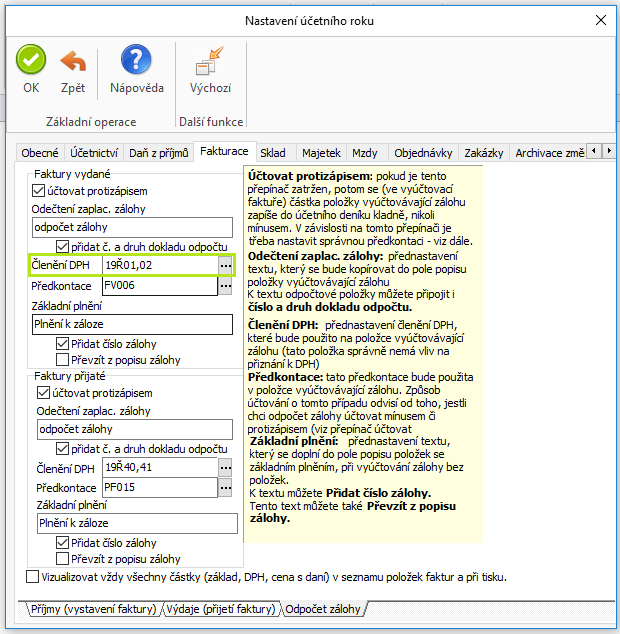The height and width of the screenshot is (634, 620).
Task: Click the Předkontace field containing FV006
Action: coord(160,285)
